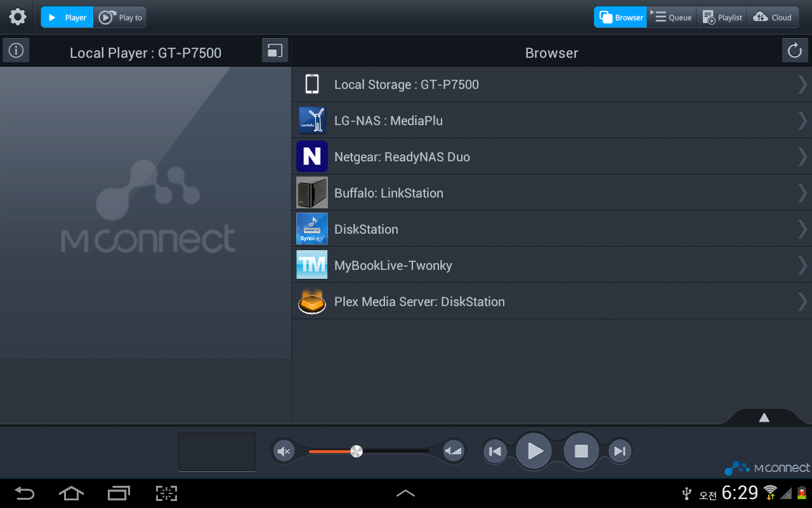Open Buffalo: LinkStation server
This screenshot has height=508, width=812.
[551, 193]
